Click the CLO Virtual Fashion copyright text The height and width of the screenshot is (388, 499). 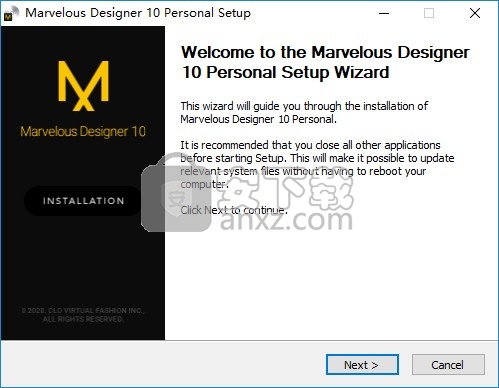(83, 315)
